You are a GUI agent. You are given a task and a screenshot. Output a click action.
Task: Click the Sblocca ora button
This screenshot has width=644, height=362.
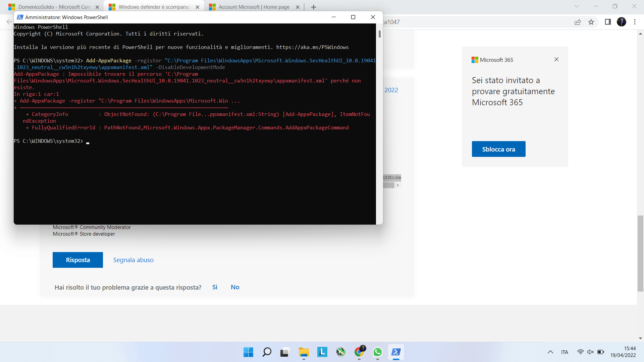pos(498,149)
